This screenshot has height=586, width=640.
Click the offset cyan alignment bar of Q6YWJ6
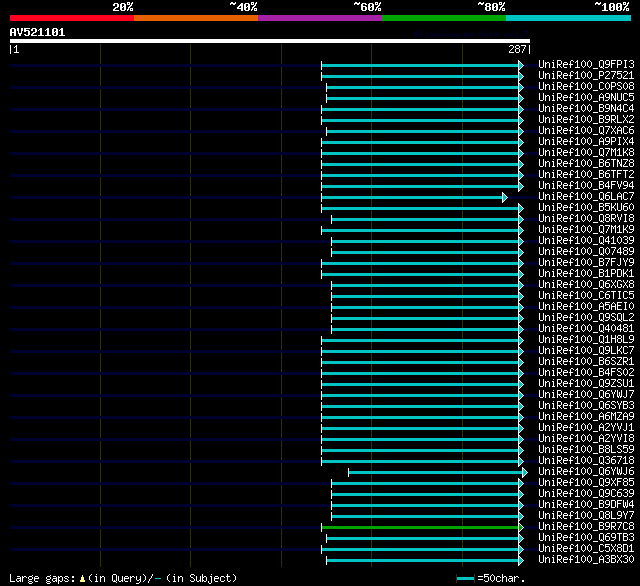(x=436, y=473)
